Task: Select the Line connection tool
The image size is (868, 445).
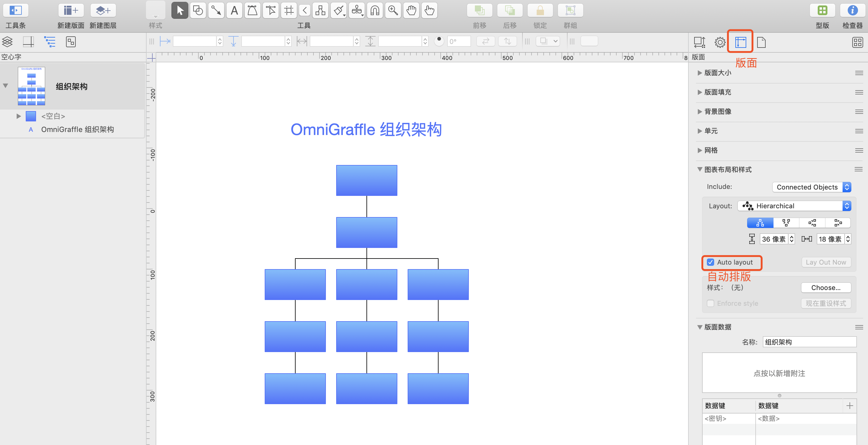Action: [x=216, y=10]
